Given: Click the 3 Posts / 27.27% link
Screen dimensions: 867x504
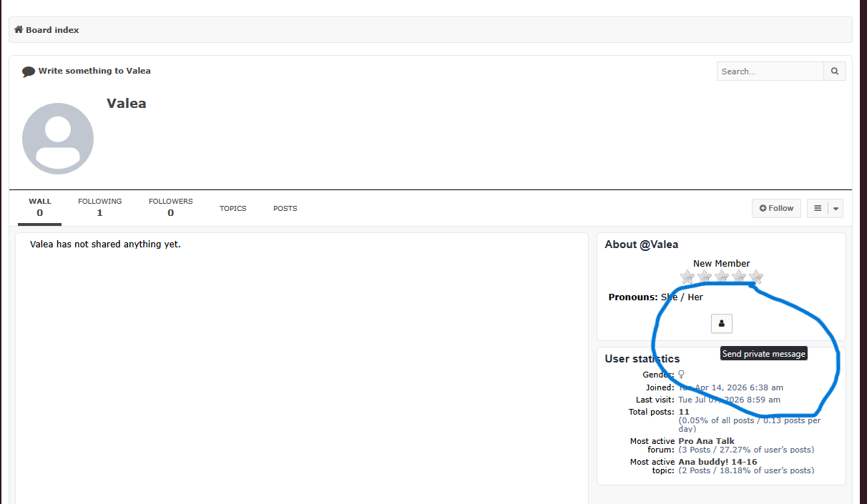Looking at the screenshot, I should tap(746, 450).
